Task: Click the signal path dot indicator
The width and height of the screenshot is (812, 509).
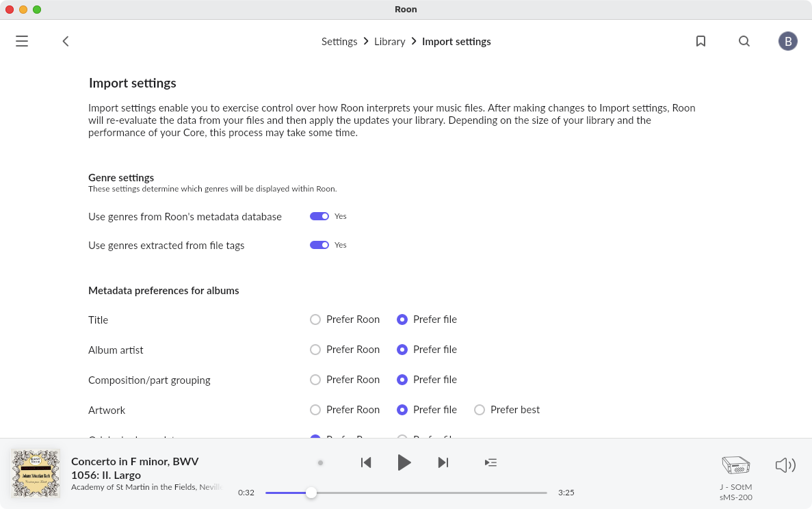Action: 321,463
